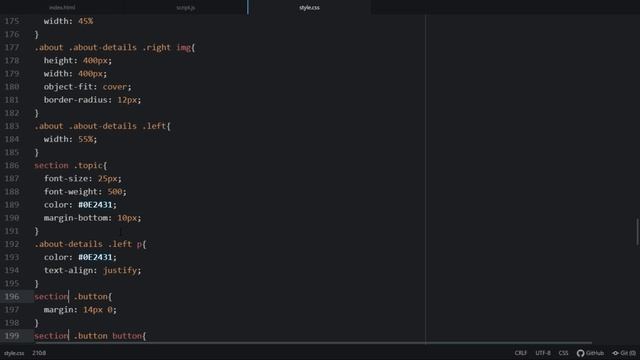Click object-fit property name
The height and width of the screenshot is (360, 640).
[x=69, y=87]
